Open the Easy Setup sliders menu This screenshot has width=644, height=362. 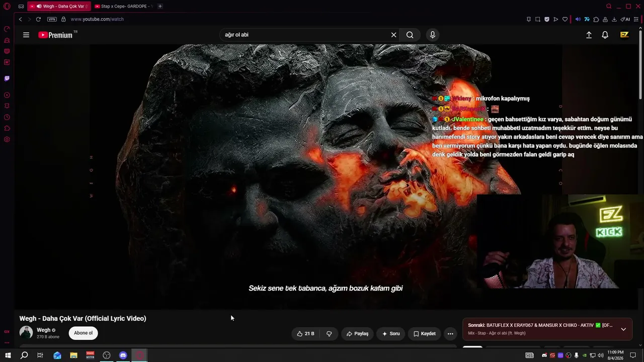(x=636, y=19)
